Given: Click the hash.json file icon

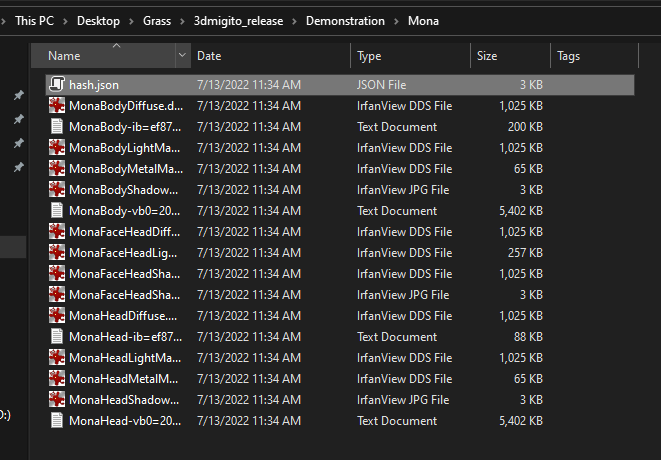Looking at the screenshot, I should tap(57, 84).
